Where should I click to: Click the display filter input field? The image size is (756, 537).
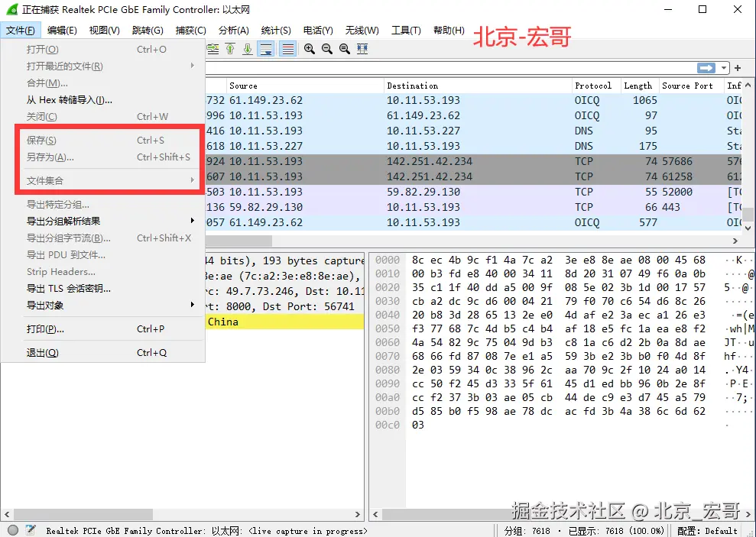click(449, 68)
